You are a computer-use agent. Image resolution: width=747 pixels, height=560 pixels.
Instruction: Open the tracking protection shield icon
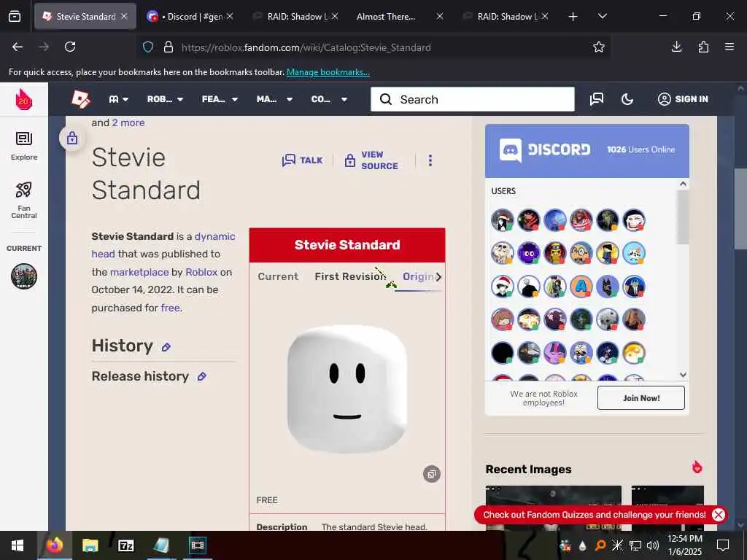[148, 47]
